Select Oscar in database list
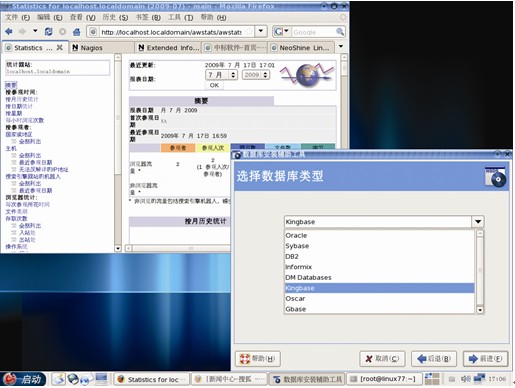 tap(379, 298)
